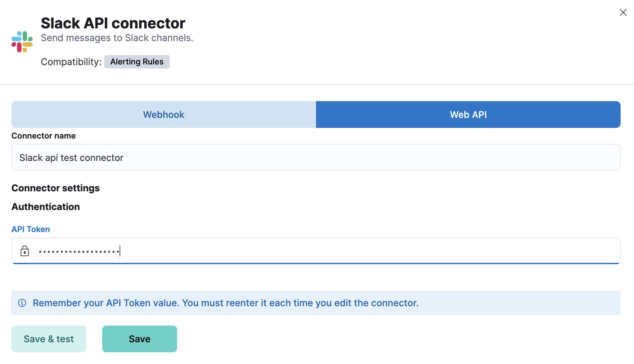
Task: Select the Web API tab
Action: click(x=468, y=114)
